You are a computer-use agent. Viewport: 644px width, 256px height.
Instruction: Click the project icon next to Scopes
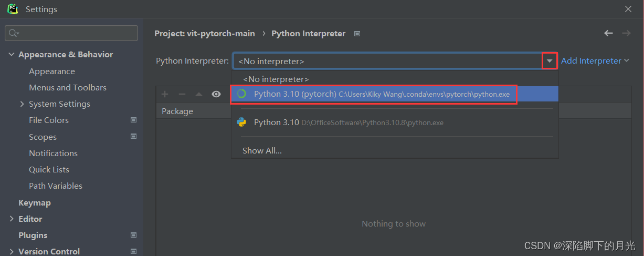tap(133, 137)
